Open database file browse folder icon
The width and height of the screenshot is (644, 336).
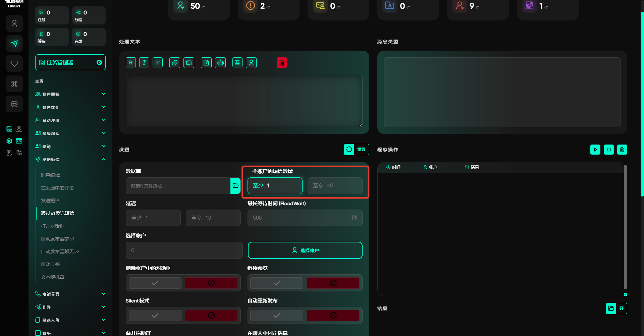point(235,186)
